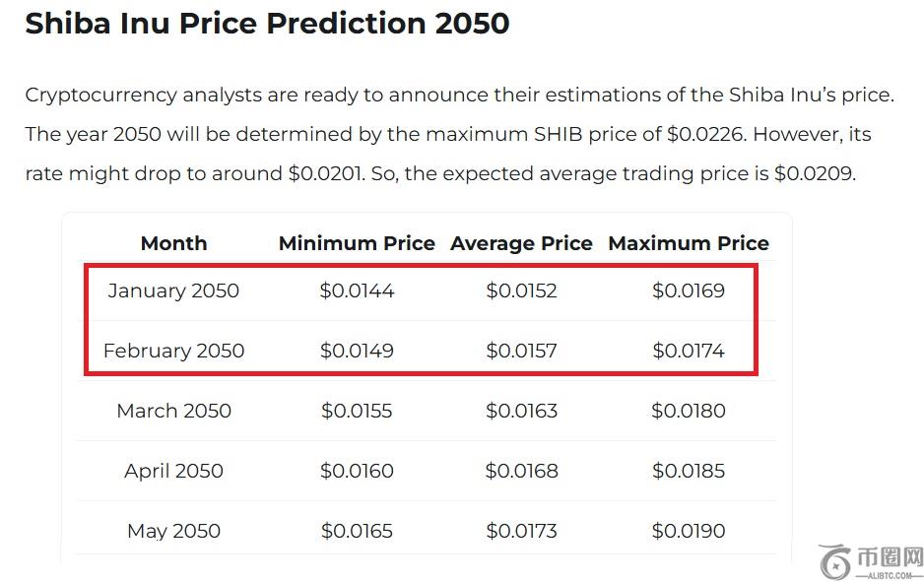Click the coin logo watermark icon
This screenshot has height=581, width=924.
point(836,560)
